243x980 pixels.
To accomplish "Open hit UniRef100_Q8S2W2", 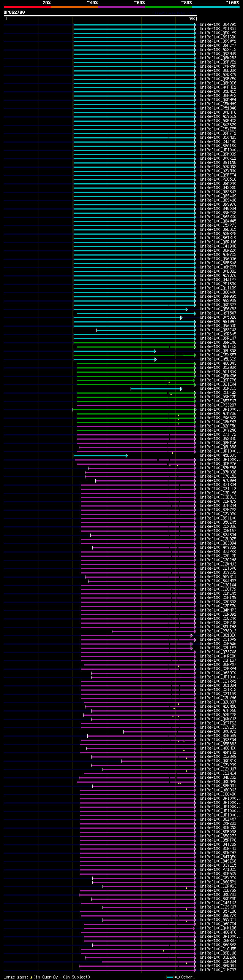I will (x=218, y=330).
